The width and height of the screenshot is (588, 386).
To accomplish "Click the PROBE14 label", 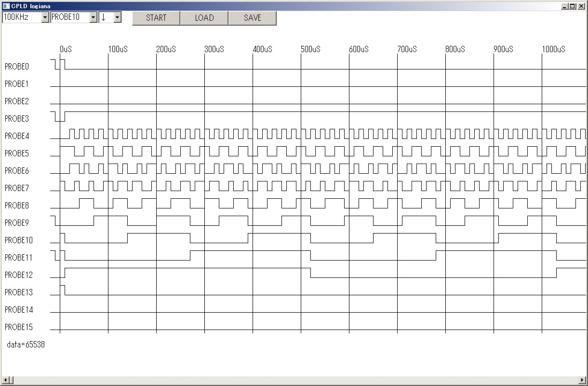I will (19, 310).
